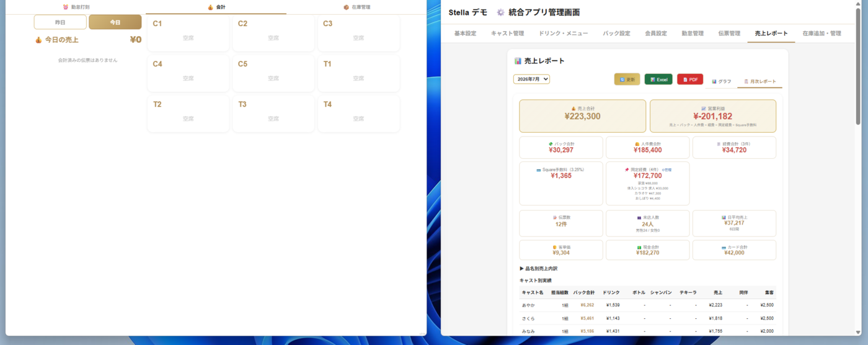
Task: Click the 伝票数 card icon
Action: pos(554,218)
